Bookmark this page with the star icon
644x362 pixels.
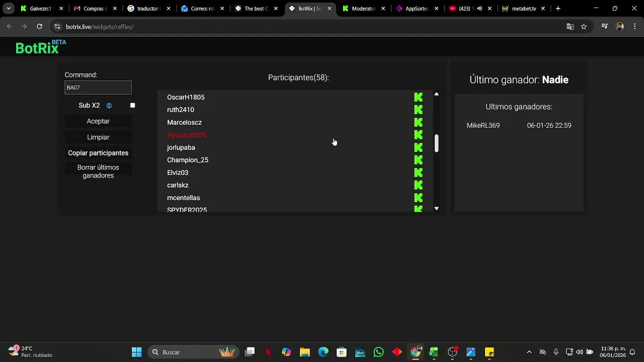pos(584,27)
